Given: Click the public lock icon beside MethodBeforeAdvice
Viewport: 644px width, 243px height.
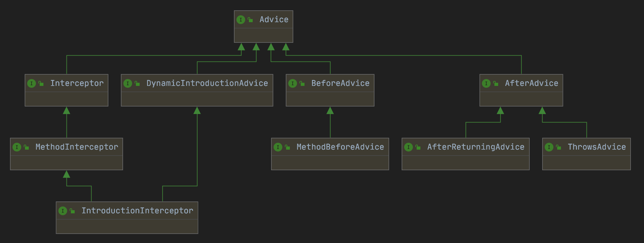Looking at the screenshot, I should click(287, 147).
